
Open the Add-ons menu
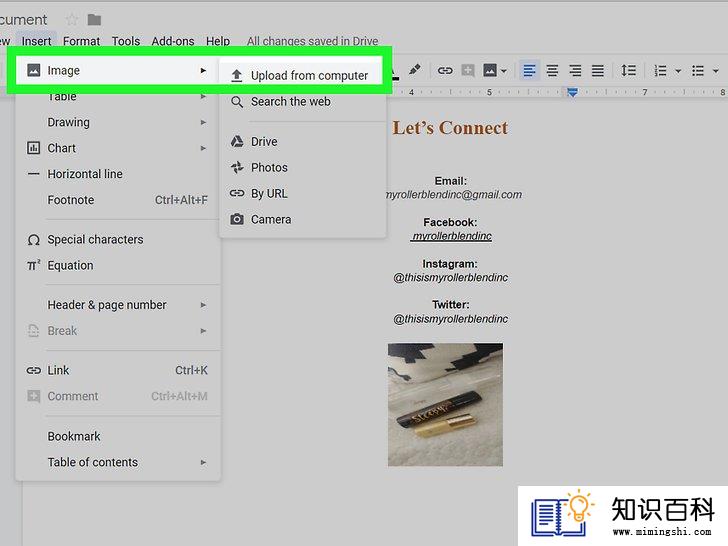(x=173, y=41)
